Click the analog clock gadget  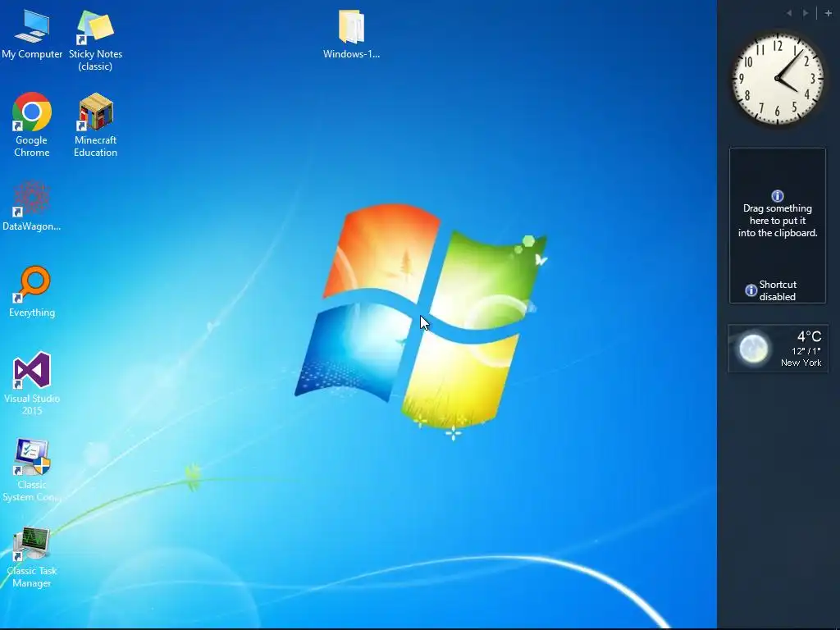click(x=778, y=79)
